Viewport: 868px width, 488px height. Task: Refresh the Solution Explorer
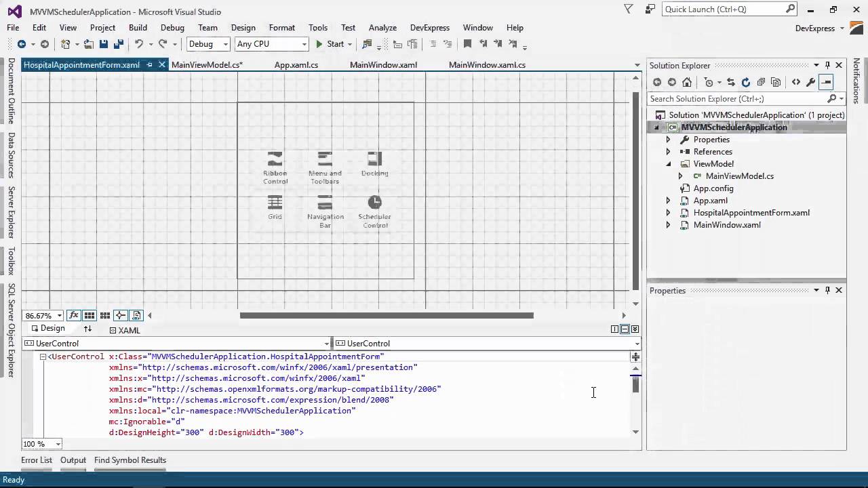point(746,82)
